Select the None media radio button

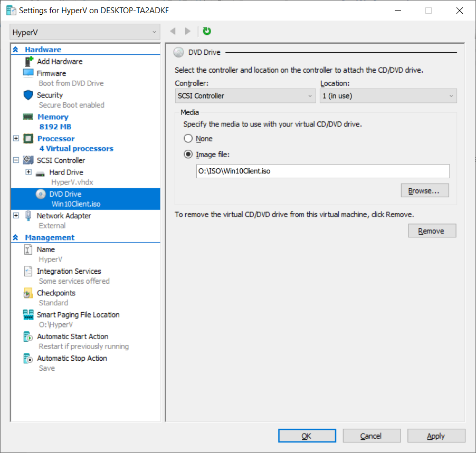tap(188, 139)
